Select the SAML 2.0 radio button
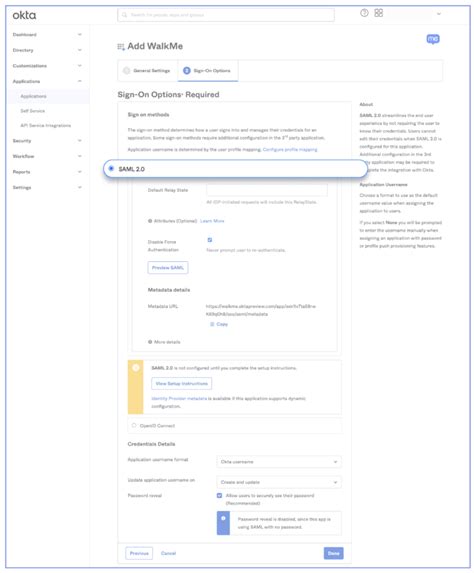The height and width of the screenshot is (573, 474). point(111,168)
